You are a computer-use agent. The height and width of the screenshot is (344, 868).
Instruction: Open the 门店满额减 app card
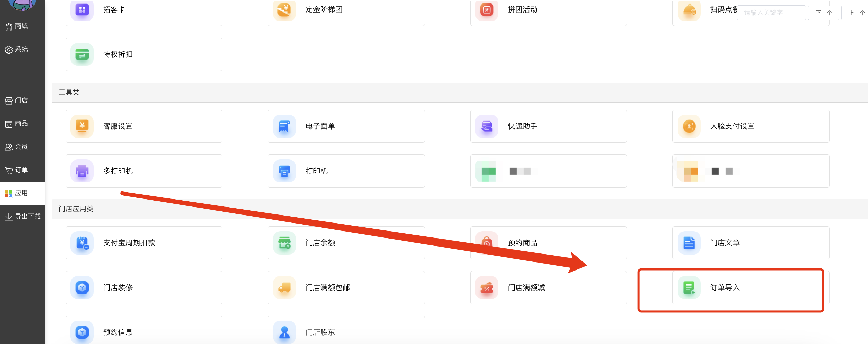point(548,288)
